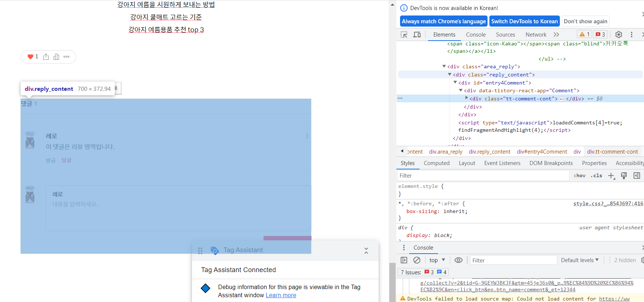644x302 pixels.
Task: Open the style.css source link
Action: point(608,203)
